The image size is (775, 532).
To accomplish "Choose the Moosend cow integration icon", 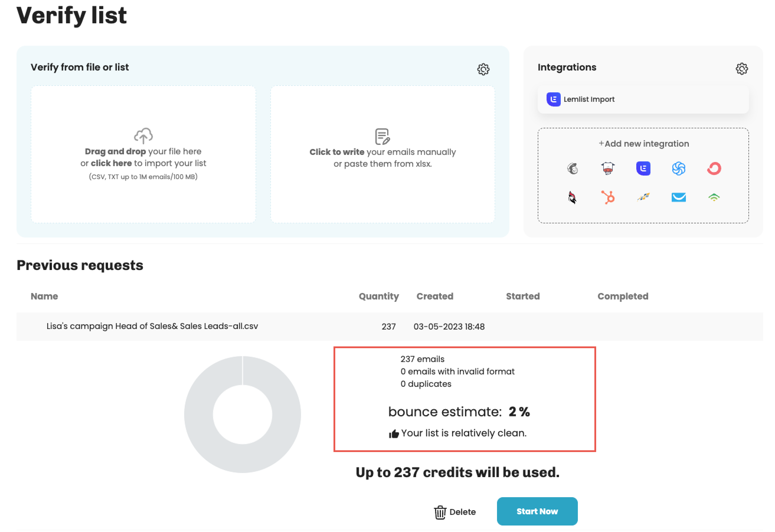I will click(x=608, y=168).
